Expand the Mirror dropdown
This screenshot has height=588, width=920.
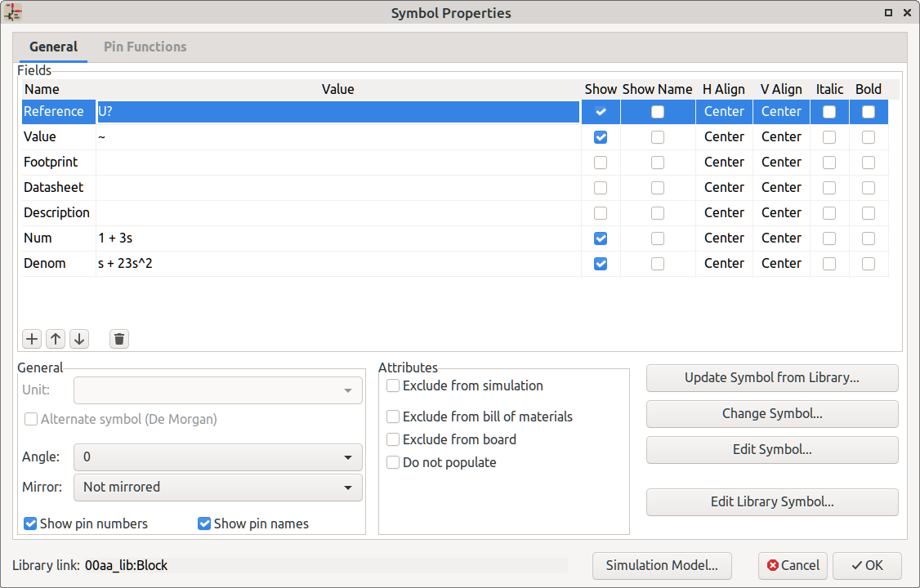tap(218, 487)
